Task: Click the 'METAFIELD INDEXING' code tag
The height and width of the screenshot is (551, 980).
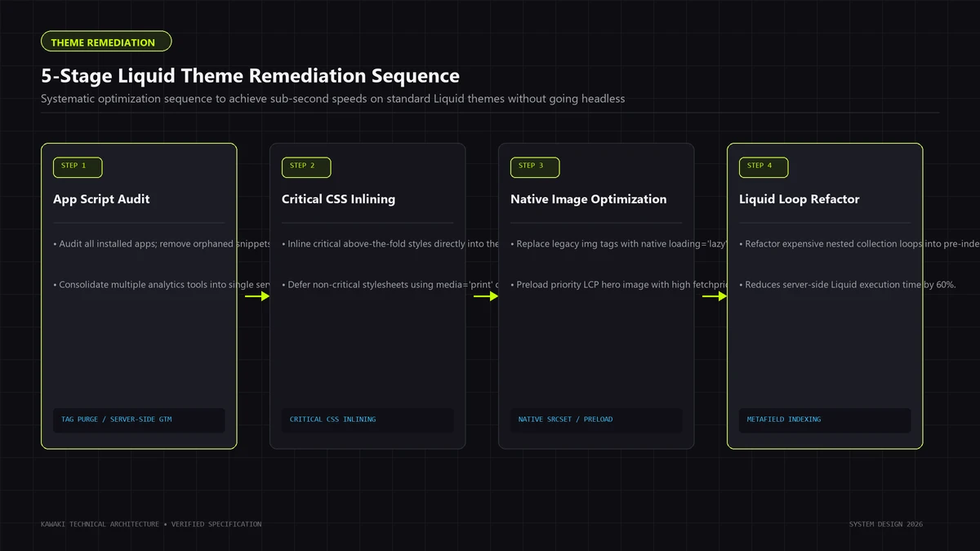Action: click(825, 420)
